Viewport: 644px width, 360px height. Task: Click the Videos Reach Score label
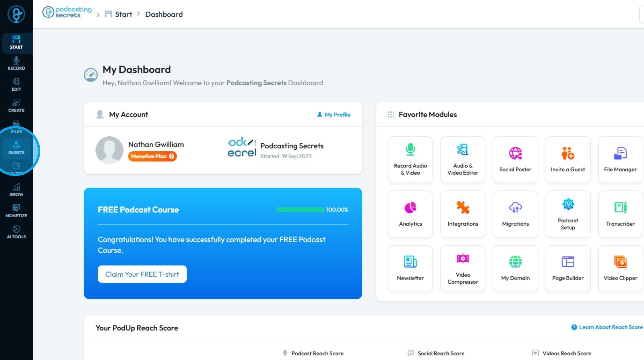point(567,353)
